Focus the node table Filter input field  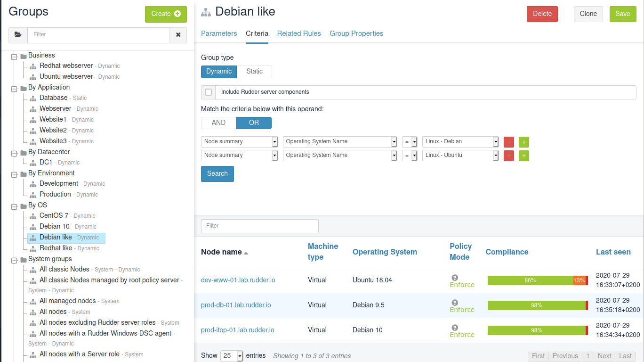point(260,226)
